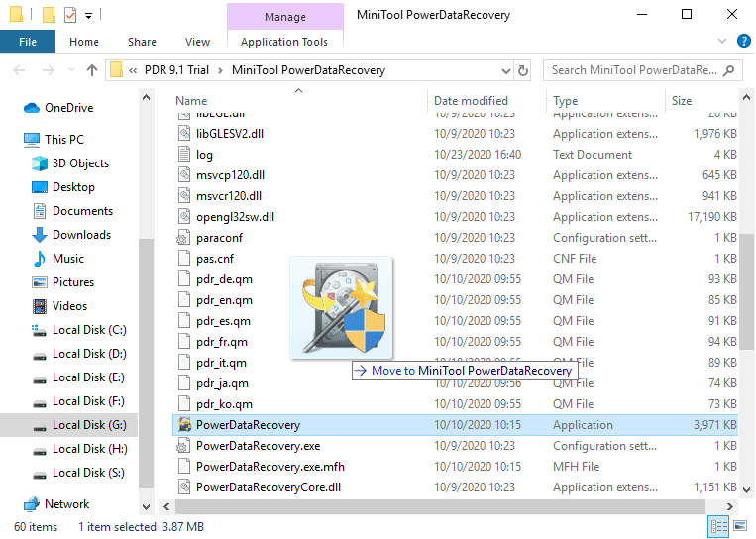Refresh the folder view

pyautogui.click(x=522, y=71)
